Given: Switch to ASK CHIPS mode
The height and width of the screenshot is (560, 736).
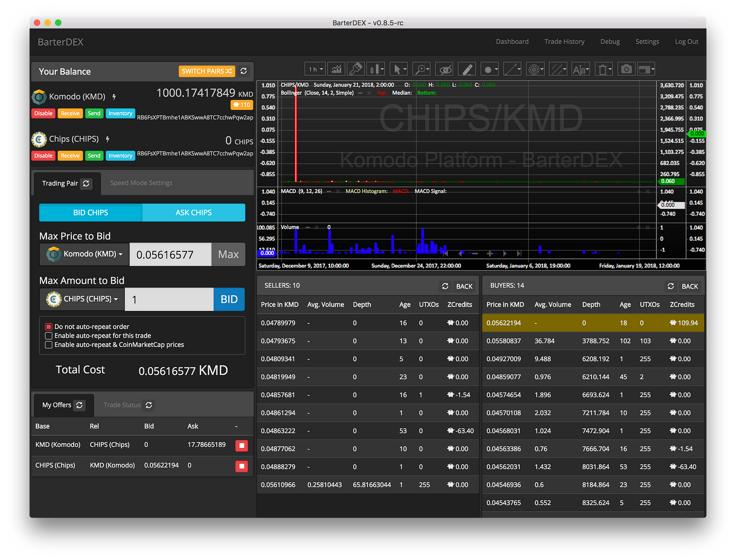Looking at the screenshot, I should [x=194, y=213].
